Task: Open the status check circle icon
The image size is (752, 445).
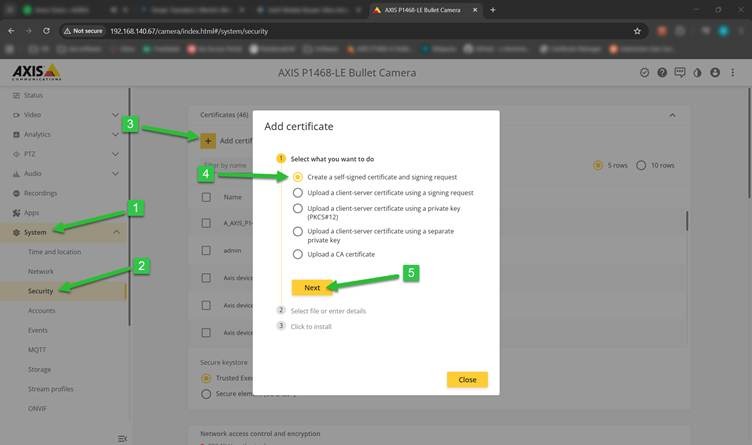Action: click(x=645, y=72)
